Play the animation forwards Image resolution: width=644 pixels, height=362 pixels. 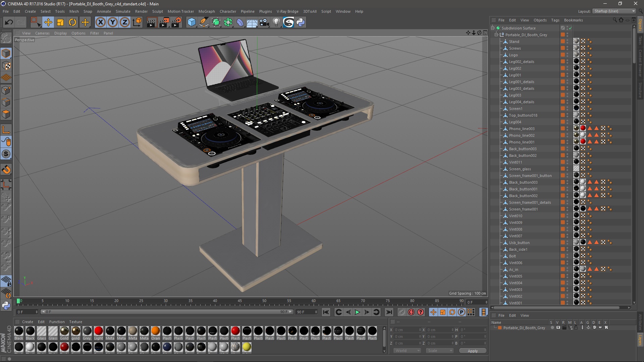(358, 312)
